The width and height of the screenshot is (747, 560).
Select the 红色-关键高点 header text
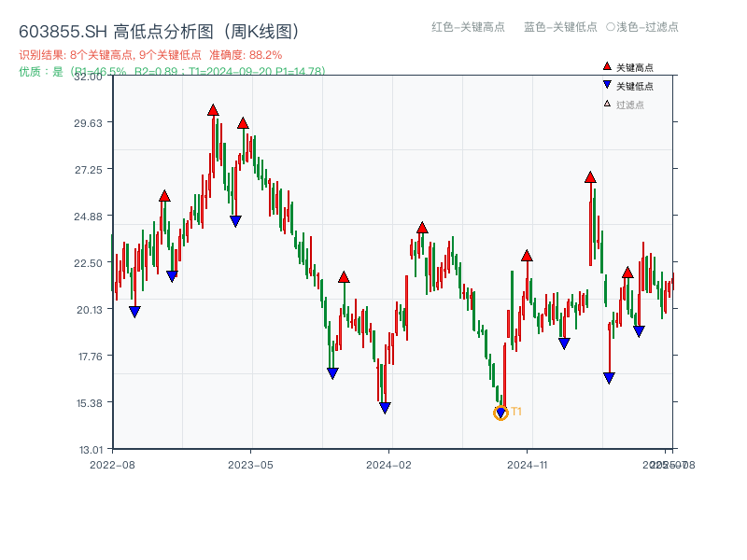click(468, 27)
